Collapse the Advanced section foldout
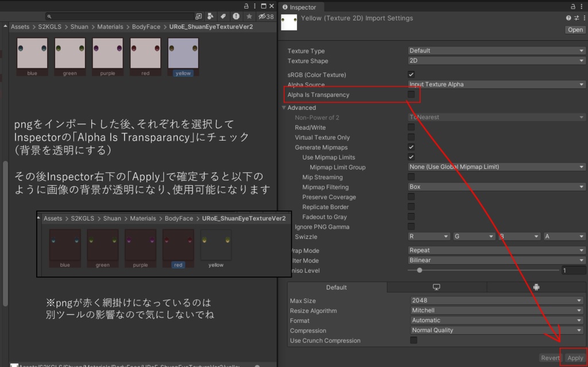 point(284,107)
